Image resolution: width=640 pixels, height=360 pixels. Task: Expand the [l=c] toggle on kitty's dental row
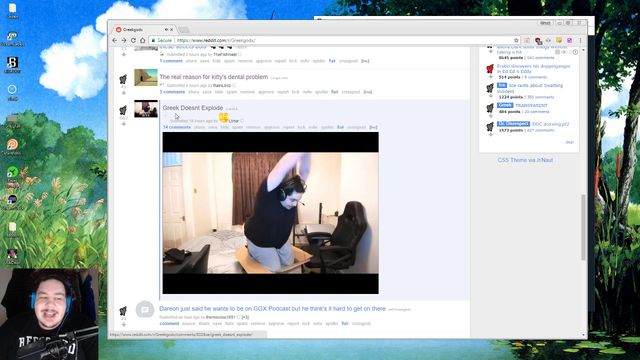368,92
